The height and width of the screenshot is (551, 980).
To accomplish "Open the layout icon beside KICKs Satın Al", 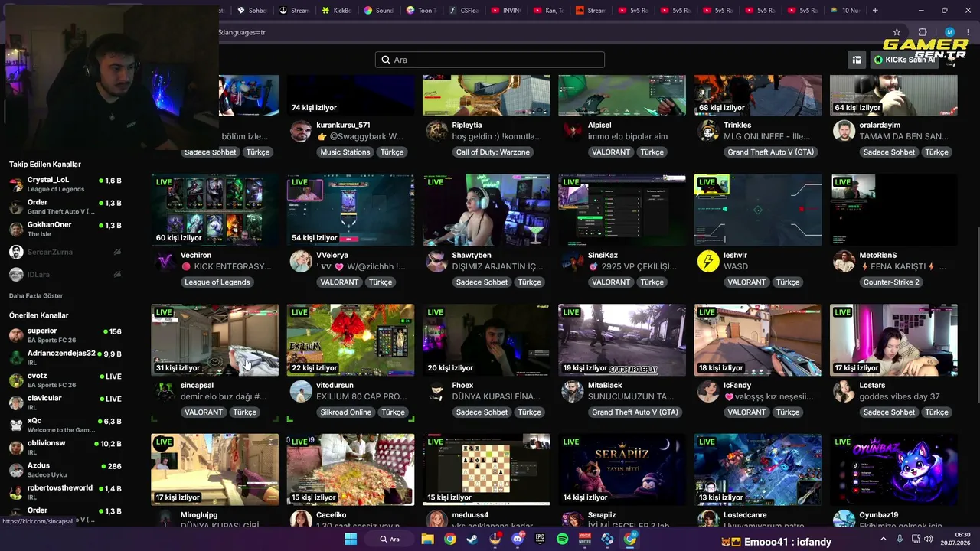I will coord(857,60).
